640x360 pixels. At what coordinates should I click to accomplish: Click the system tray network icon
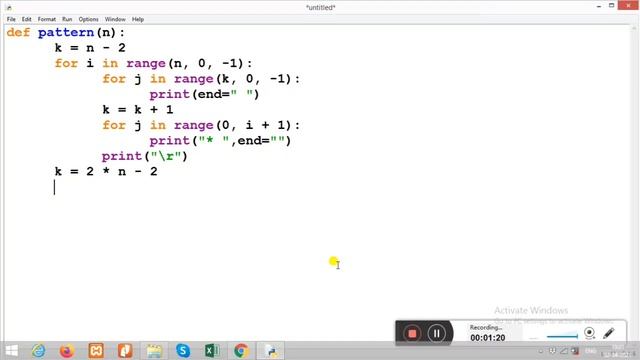(x=564, y=351)
